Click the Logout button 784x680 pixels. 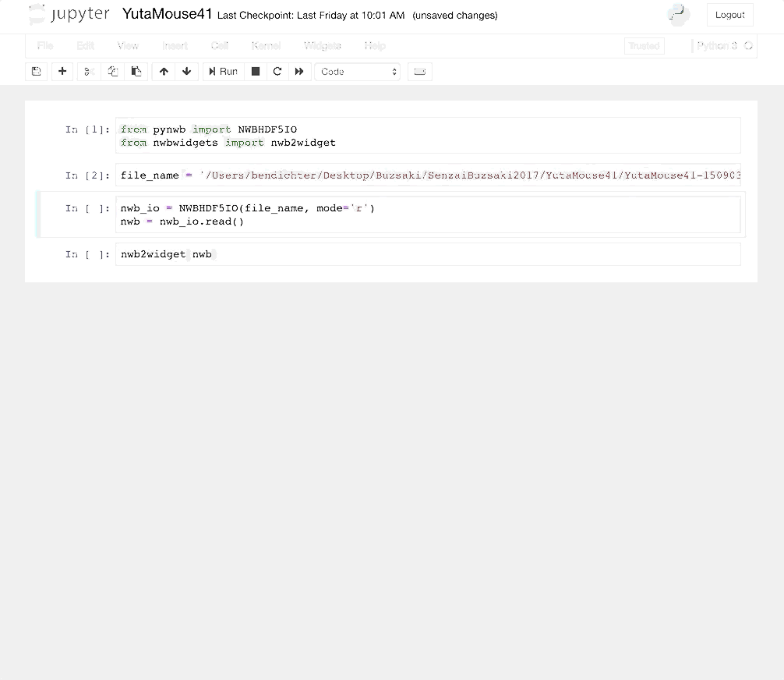pos(729,14)
